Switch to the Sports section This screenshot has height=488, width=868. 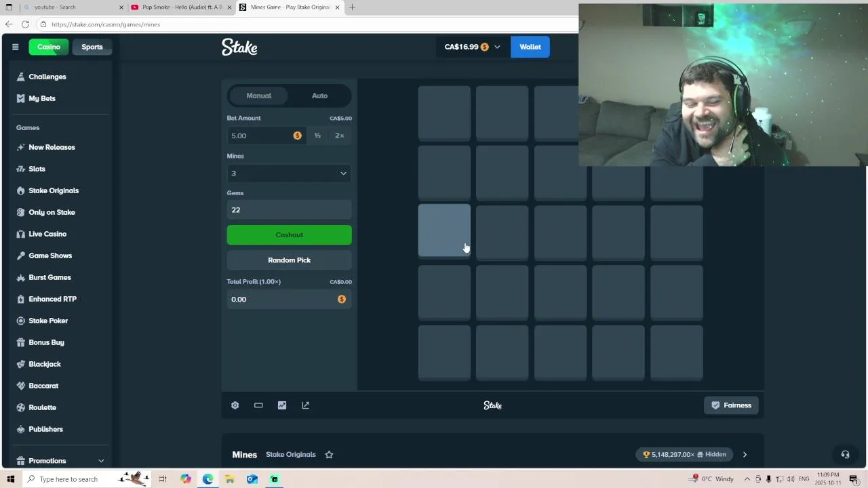(92, 47)
